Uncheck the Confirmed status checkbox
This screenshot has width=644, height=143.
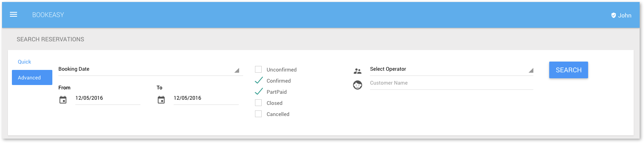(259, 81)
